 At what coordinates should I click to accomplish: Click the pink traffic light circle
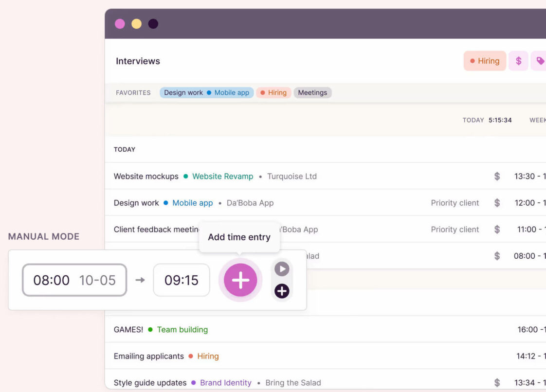point(120,23)
